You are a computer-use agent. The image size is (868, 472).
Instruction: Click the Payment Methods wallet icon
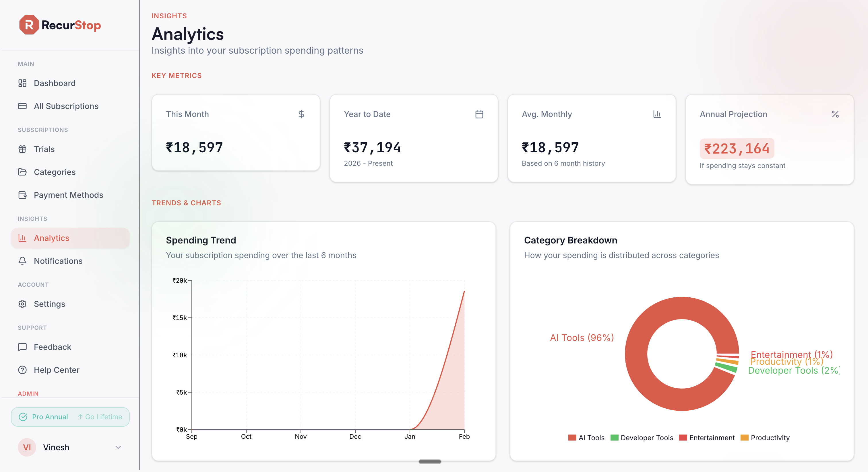(x=23, y=195)
